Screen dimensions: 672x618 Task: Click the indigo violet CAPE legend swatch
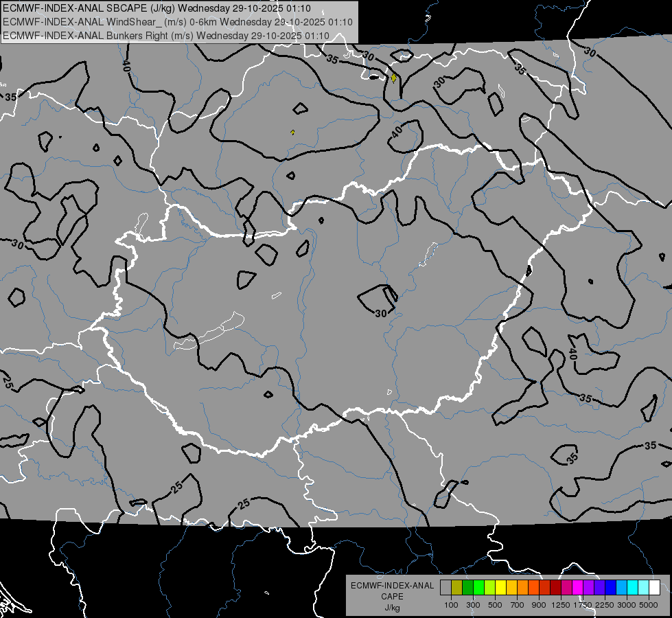(600, 588)
